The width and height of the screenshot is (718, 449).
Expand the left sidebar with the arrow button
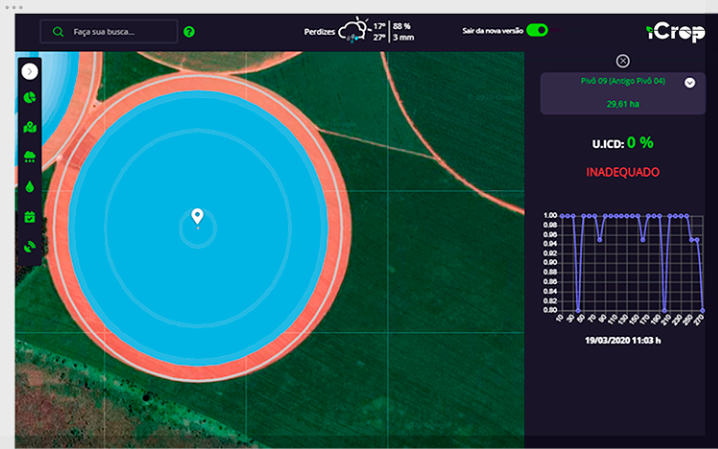tap(30, 71)
